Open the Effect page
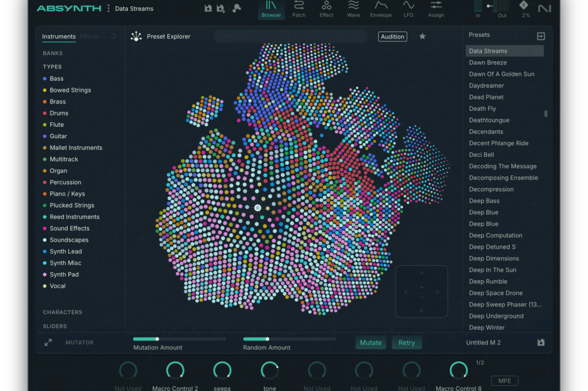The height and width of the screenshot is (391, 588). click(326, 9)
